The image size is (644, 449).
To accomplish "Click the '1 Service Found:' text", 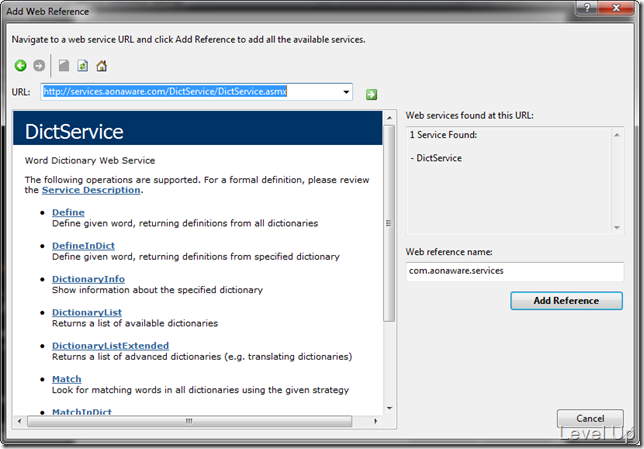I will click(443, 135).
